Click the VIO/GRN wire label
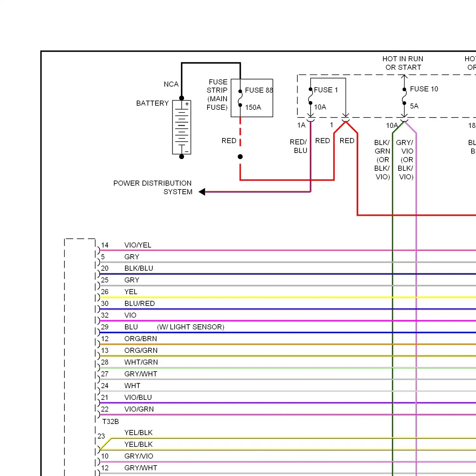The width and height of the screenshot is (476, 476). (x=139, y=409)
